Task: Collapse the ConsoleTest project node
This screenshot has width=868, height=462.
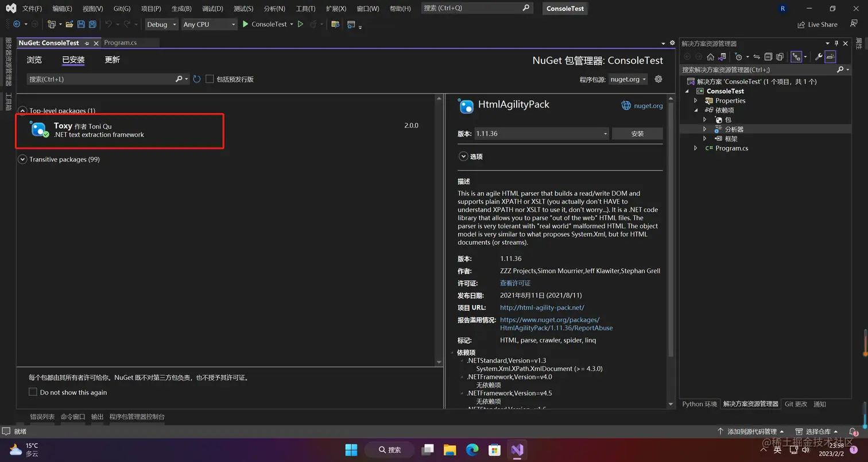Action: [687, 91]
